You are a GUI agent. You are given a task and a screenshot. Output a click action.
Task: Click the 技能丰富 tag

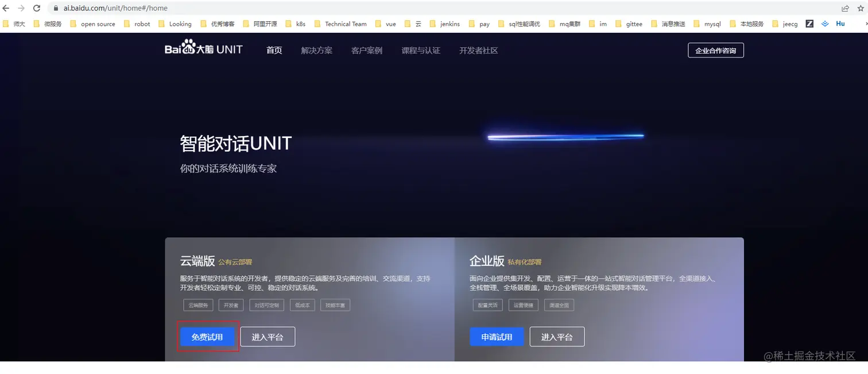(x=335, y=305)
